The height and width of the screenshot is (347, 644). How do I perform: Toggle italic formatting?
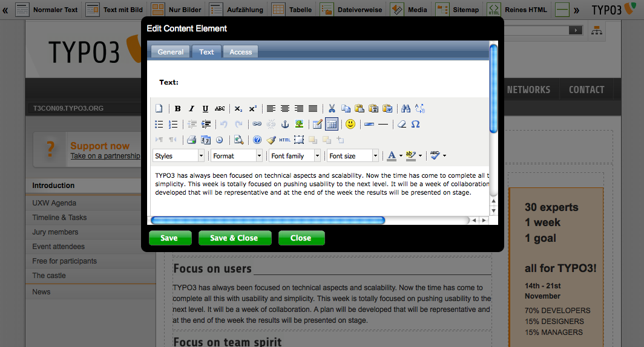(x=191, y=108)
